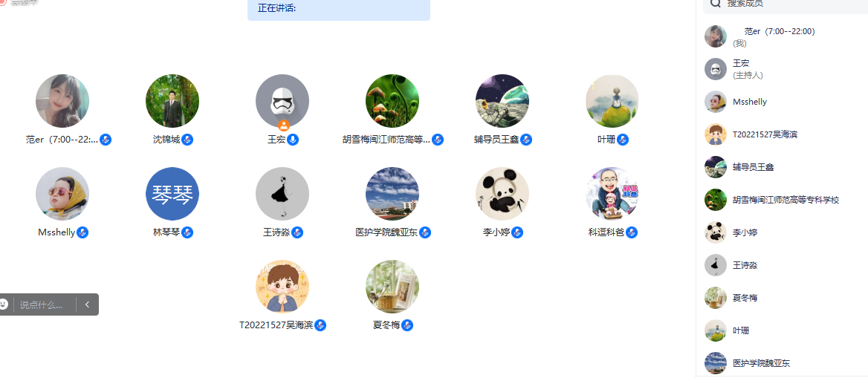Click the orange host badge on 王宏's avatar
Image resolution: width=868 pixels, height=378 pixels.
pos(284,126)
